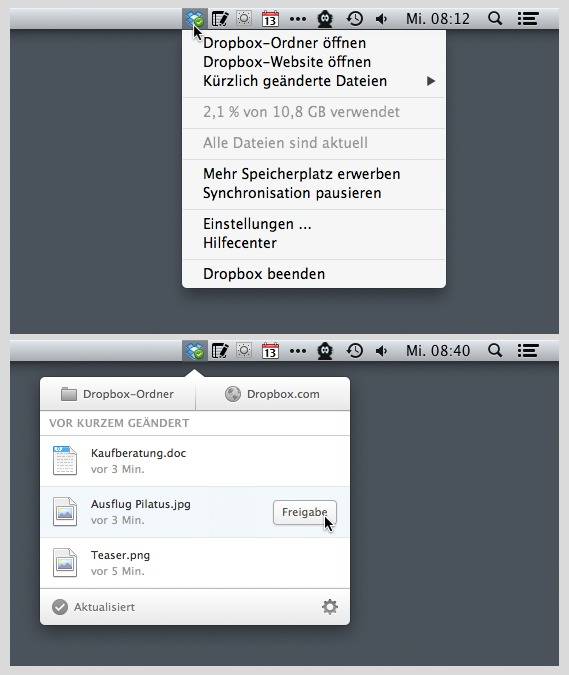Click brightness sun icon in 08:12 menu bar
The height and width of the screenshot is (675, 569).
click(x=244, y=19)
